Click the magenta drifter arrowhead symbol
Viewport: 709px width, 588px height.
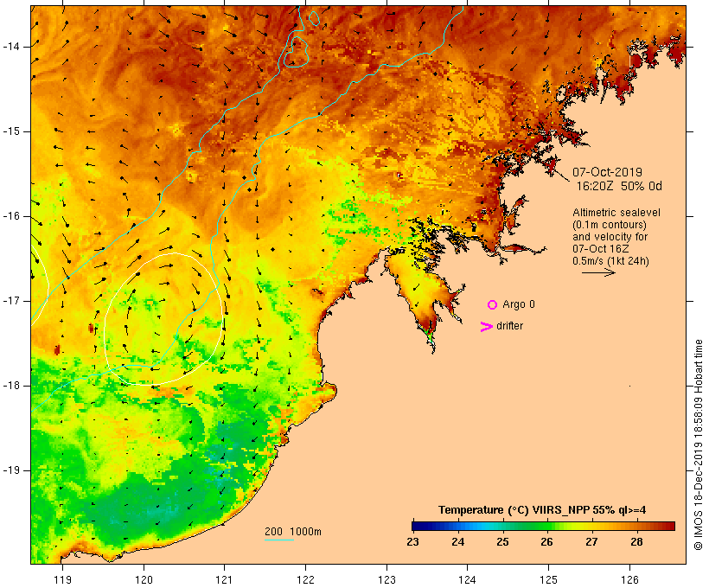487,327
